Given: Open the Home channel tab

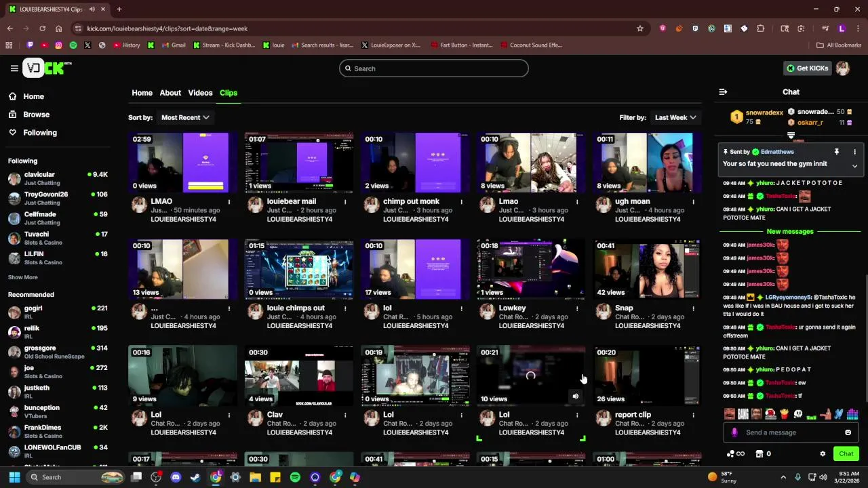Looking at the screenshot, I should point(142,93).
